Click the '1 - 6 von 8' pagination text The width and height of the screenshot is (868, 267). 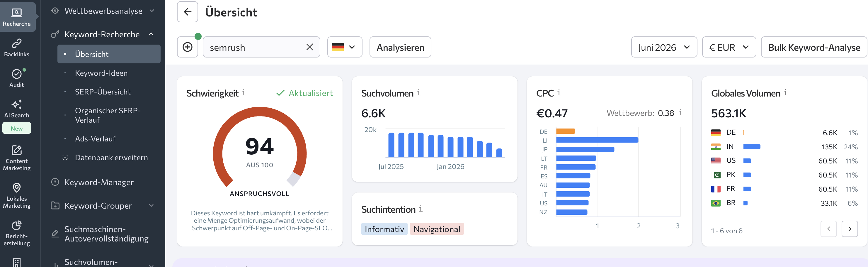click(x=726, y=231)
